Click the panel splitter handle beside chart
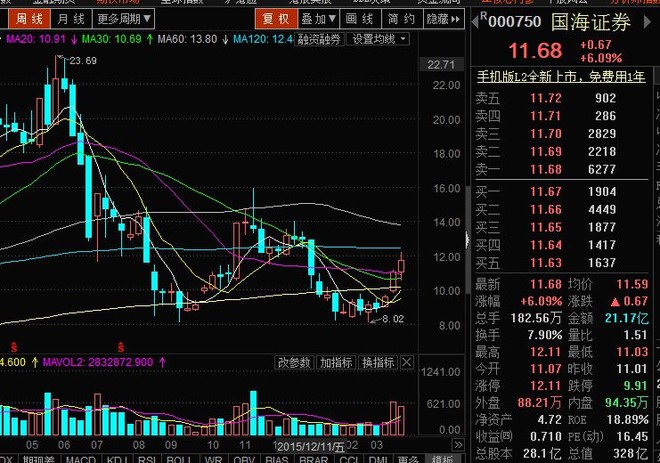Image resolution: width=660 pixels, height=463 pixels. click(x=467, y=240)
